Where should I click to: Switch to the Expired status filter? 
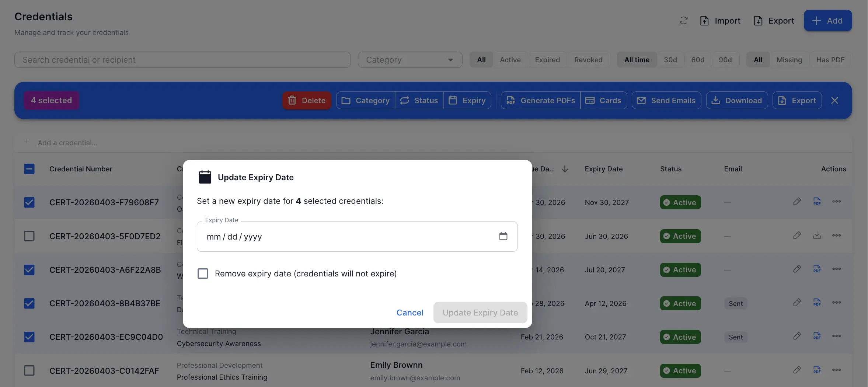pyautogui.click(x=547, y=60)
